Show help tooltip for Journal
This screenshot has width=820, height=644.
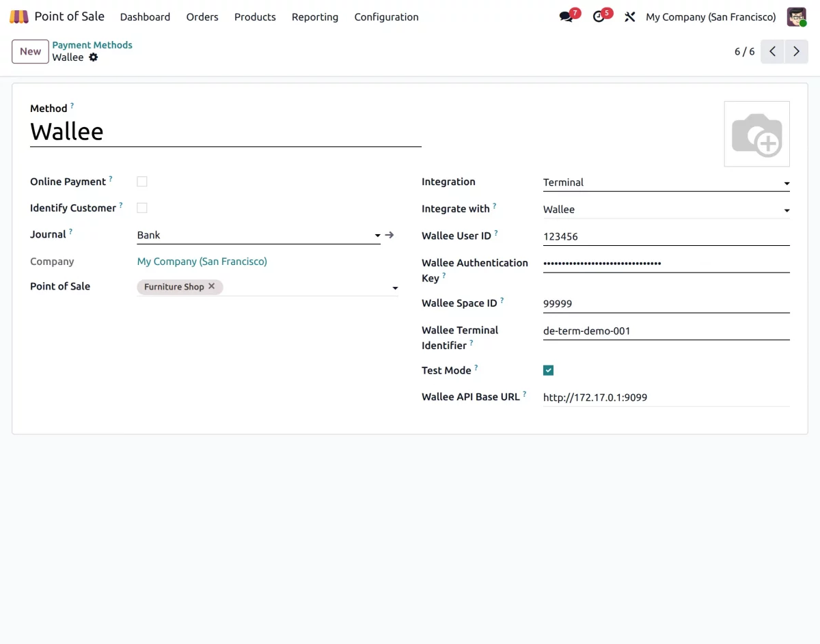click(70, 232)
